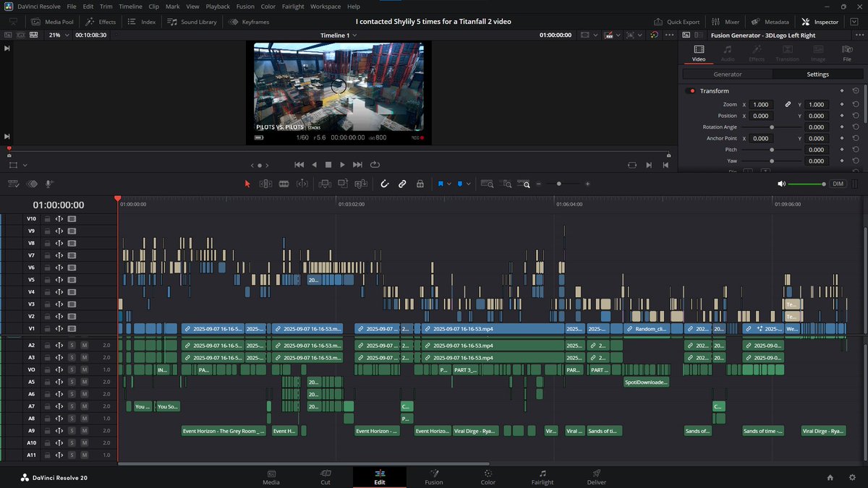
Task: Play the timeline forward
Action: tap(343, 164)
